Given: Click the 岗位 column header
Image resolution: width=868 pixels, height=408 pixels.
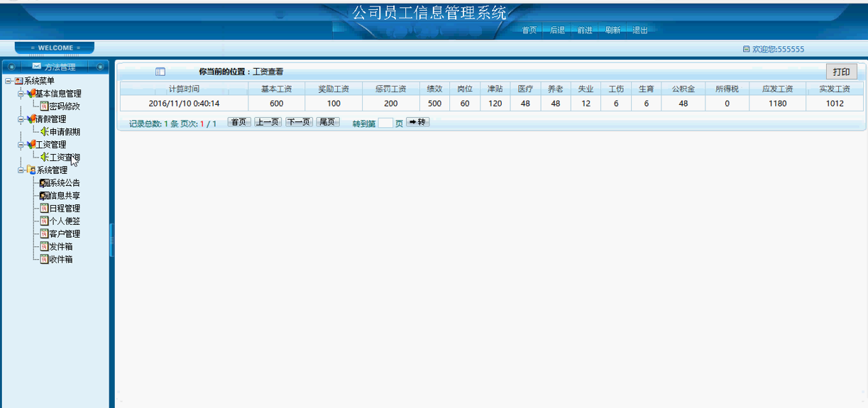Looking at the screenshot, I should (x=465, y=89).
